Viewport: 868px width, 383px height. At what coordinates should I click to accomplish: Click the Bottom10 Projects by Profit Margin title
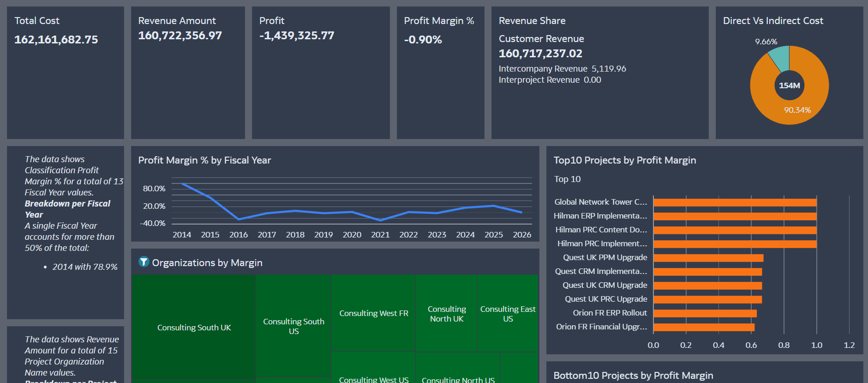click(x=633, y=376)
